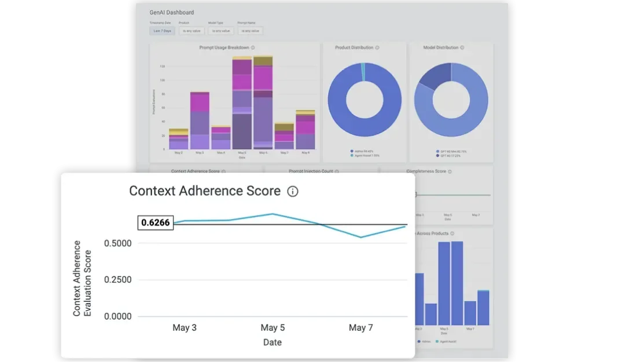This screenshot has height=362, width=644.
Task: Toggle GPT 4O legend item in Model Distribution
Action: [451, 156]
